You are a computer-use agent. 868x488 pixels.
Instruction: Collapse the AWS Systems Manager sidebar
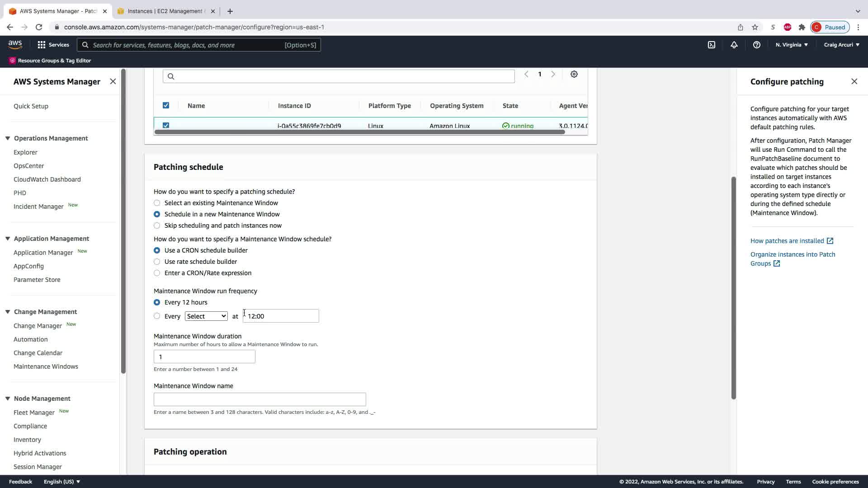[x=113, y=81]
